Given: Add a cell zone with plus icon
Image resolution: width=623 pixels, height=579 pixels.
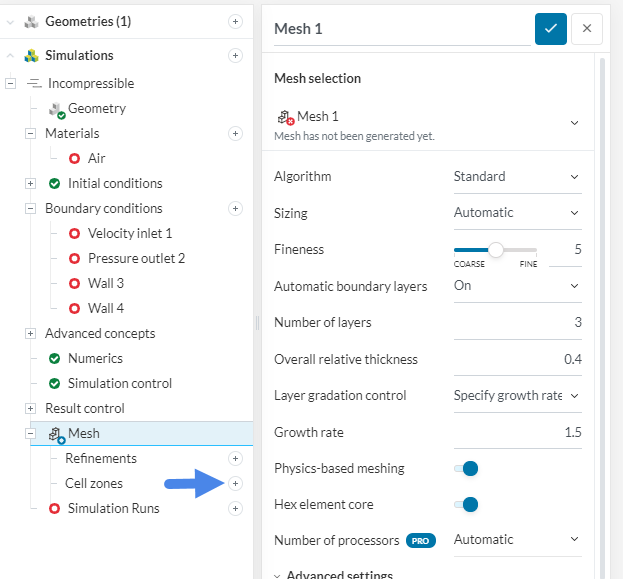Looking at the screenshot, I should [235, 483].
